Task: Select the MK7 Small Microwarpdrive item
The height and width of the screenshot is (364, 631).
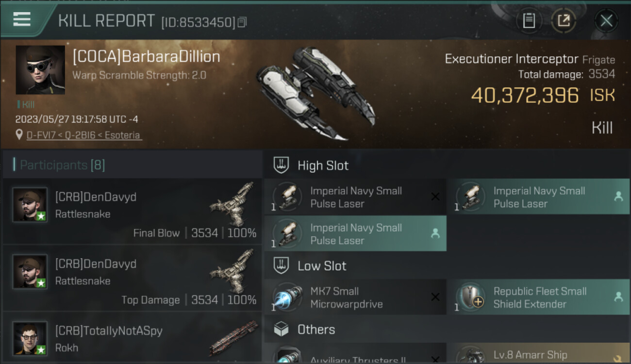Action: point(355,298)
